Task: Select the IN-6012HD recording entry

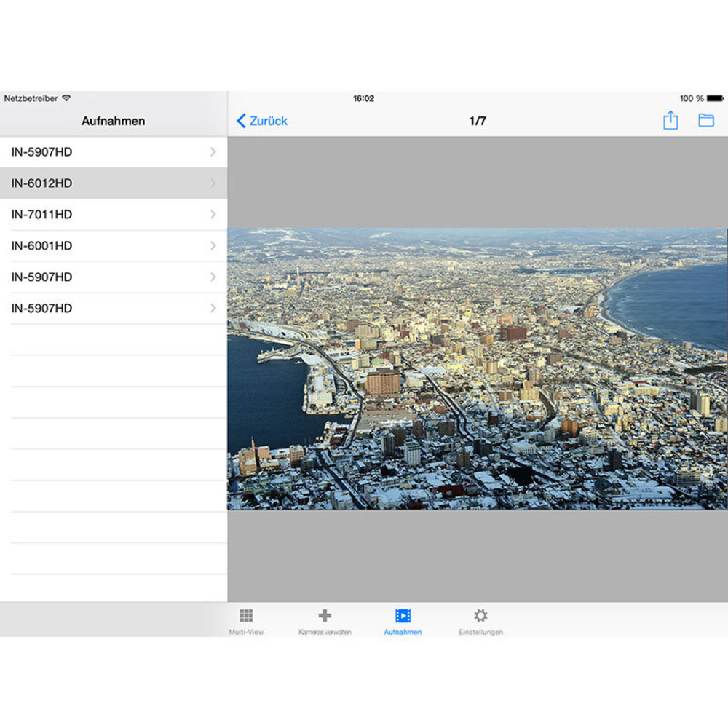Action: (114, 183)
